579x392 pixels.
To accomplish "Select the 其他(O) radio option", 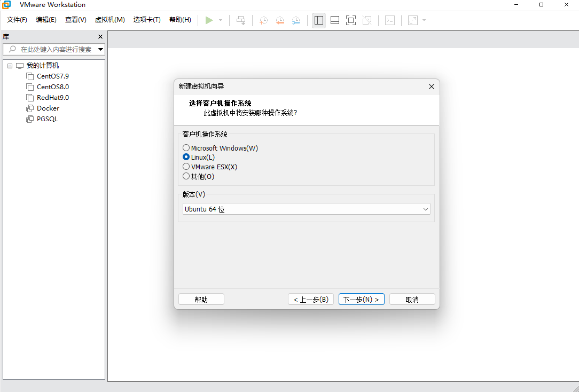I will click(199, 176).
